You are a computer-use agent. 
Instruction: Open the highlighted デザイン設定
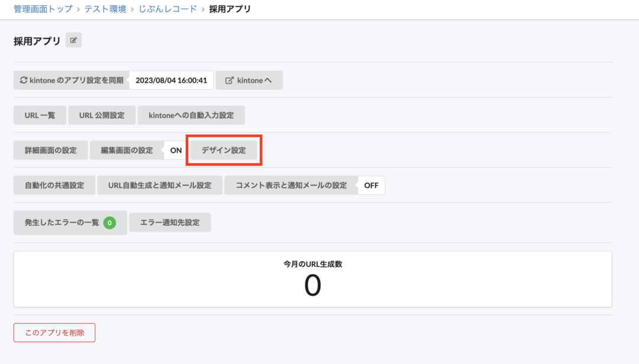[x=224, y=150]
